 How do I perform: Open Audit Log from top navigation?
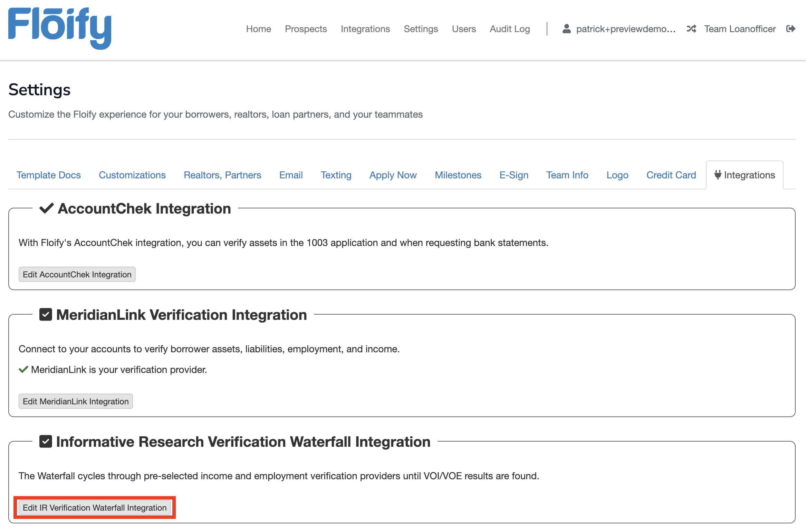(x=510, y=29)
